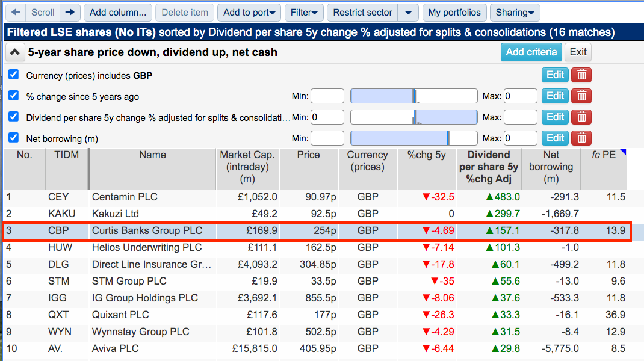Click the right scroll arrow button

point(70,13)
